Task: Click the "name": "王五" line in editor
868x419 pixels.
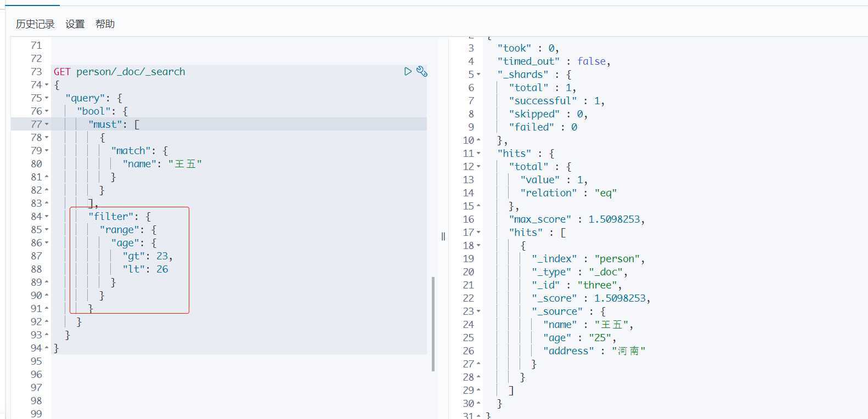Action: coord(162,164)
